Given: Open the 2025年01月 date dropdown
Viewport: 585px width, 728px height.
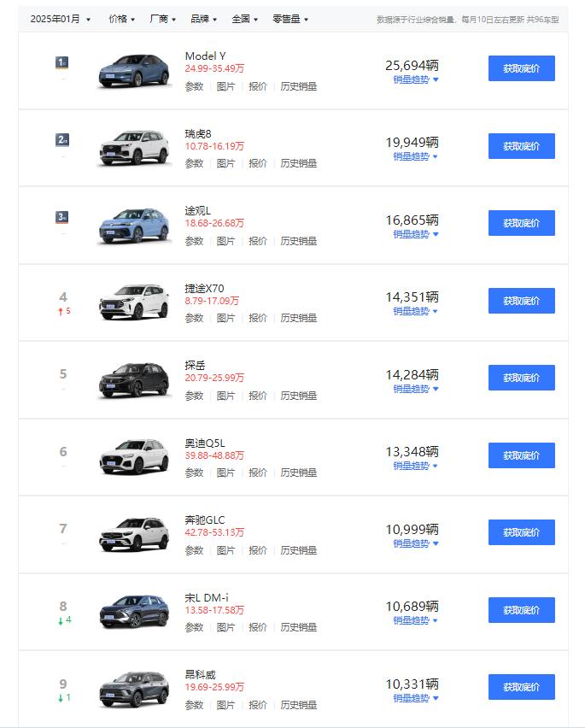Looking at the screenshot, I should 60,19.
